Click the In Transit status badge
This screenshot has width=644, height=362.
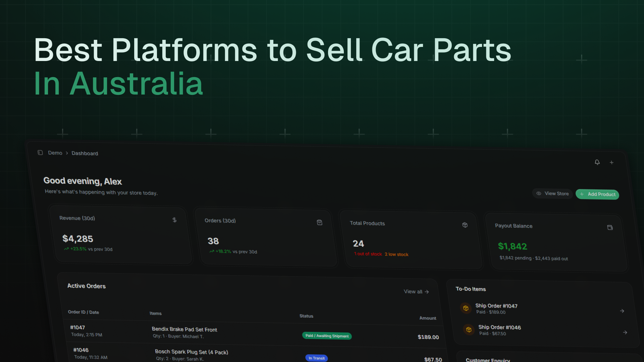(x=317, y=358)
